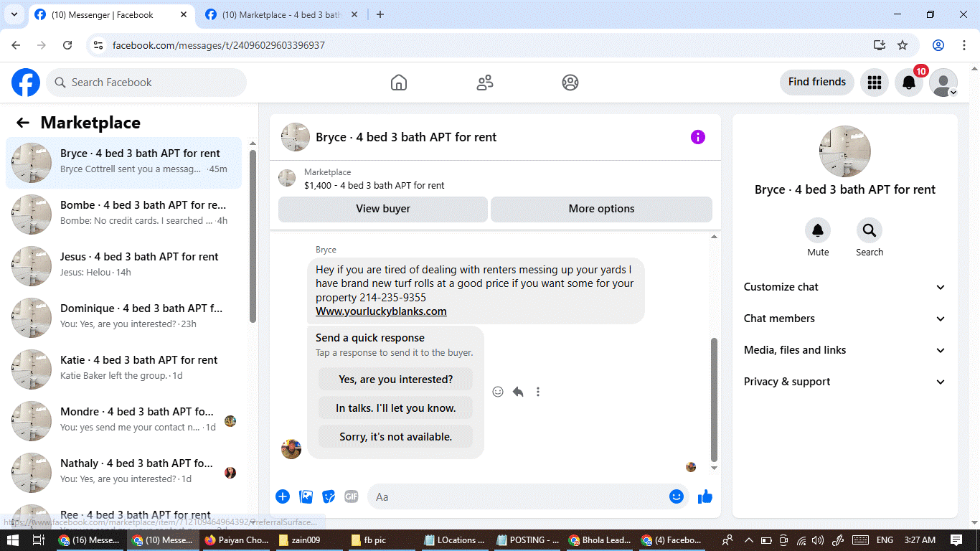Screen dimensions: 980x551
Task: Open the Nathaly conversation
Action: point(124,473)
